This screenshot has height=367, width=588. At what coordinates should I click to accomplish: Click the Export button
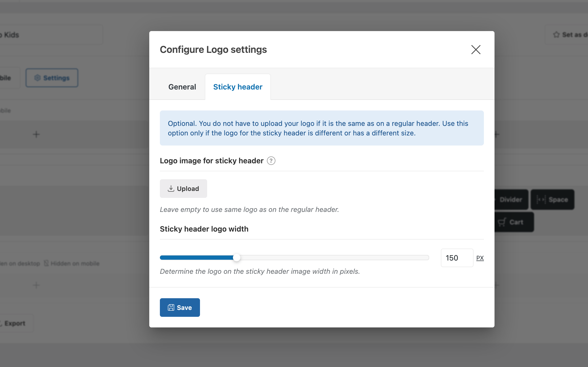[x=15, y=323]
